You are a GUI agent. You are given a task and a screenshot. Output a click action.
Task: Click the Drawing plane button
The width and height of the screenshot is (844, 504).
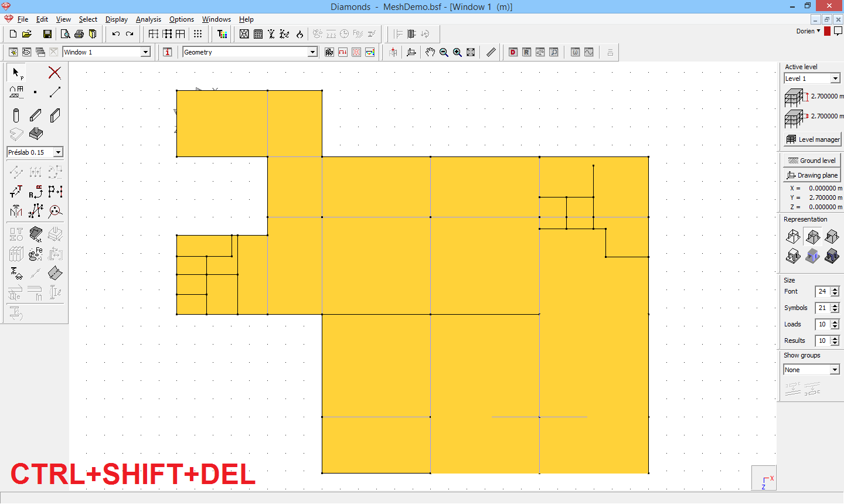pos(812,175)
